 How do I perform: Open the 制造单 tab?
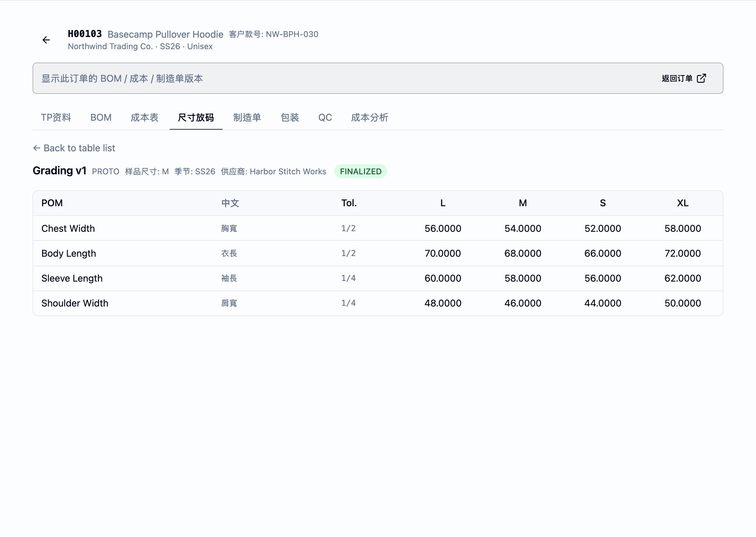247,117
